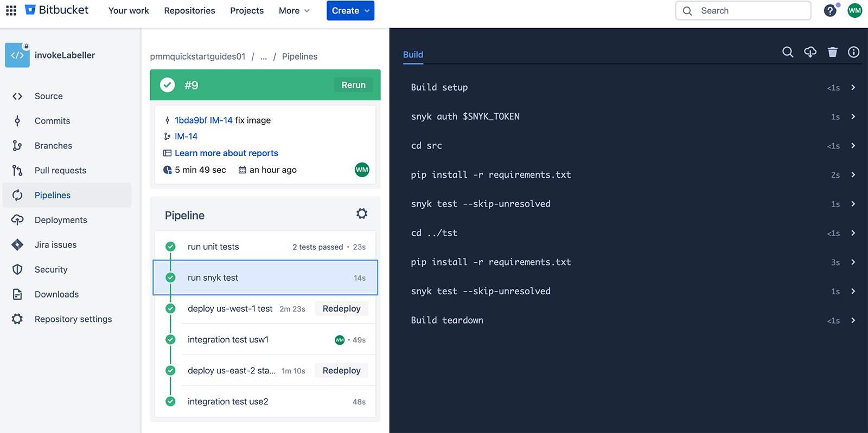Click the search icon in build log
868x433 pixels.
(788, 52)
